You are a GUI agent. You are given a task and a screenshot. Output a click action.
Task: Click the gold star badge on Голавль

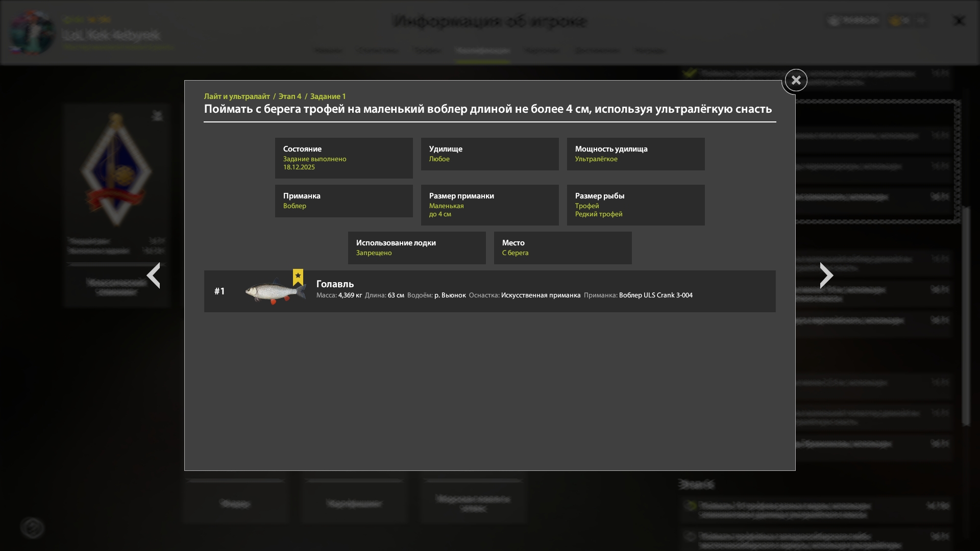pos(298,277)
